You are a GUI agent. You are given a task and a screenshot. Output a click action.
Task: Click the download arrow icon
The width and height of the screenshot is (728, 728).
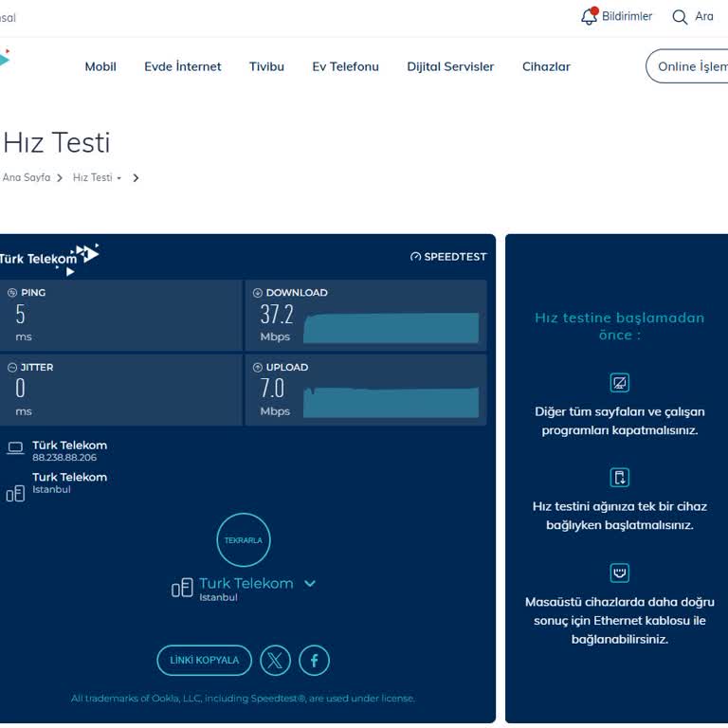coord(257,293)
